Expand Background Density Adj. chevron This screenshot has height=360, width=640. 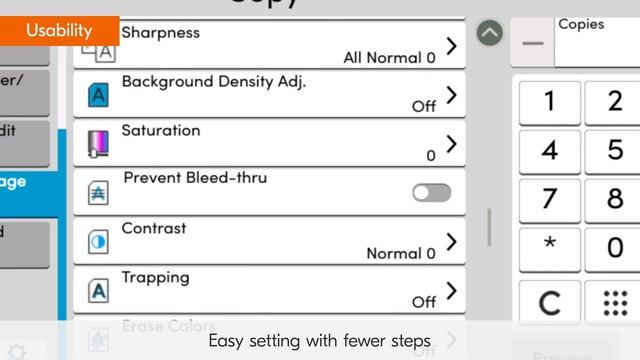(451, 95)
